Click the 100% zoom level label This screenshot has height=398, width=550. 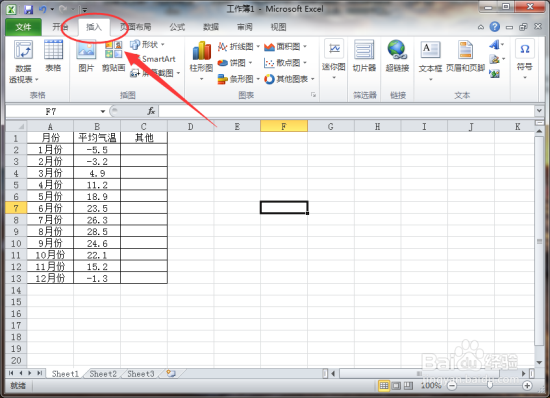coord(431,386)
